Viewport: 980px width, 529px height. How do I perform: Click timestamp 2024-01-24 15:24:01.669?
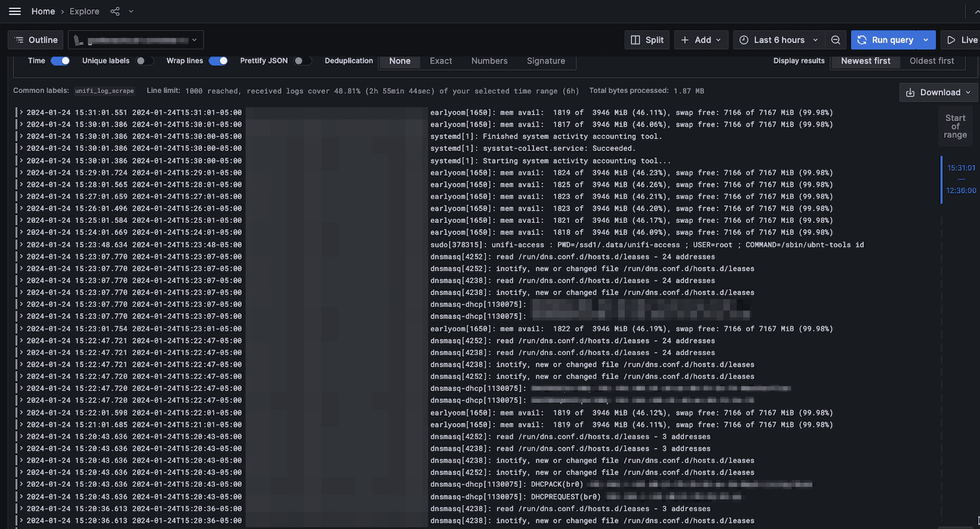[77, 232]
